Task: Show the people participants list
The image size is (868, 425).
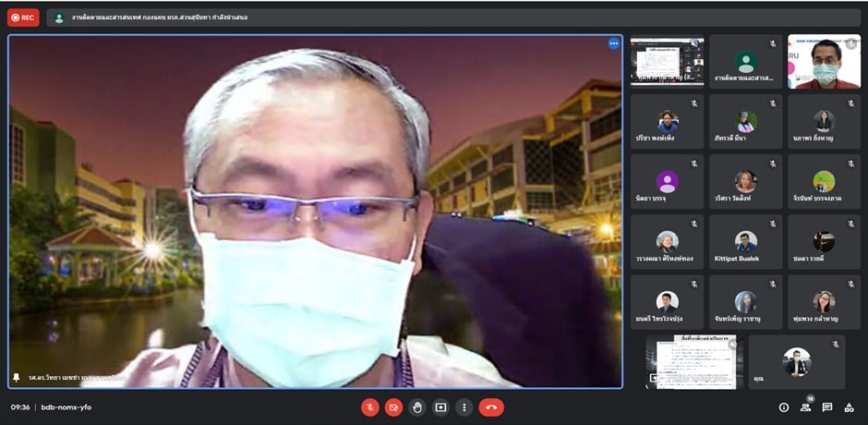Action: click(806, 407)
